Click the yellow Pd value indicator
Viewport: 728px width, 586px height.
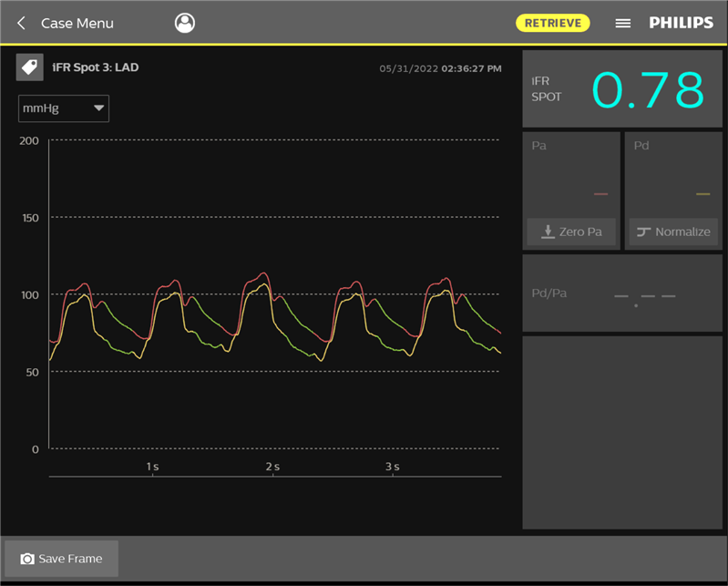coord(702,193)
